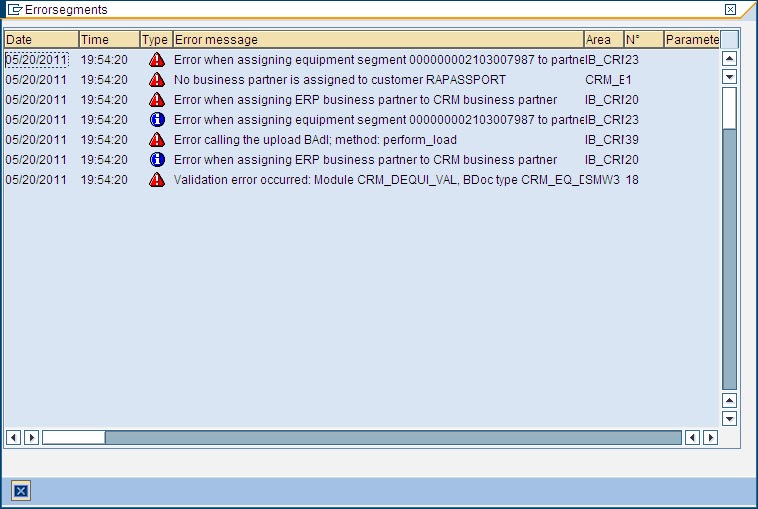The height and width of the screenshot is (509, 758).
Task: Click the Time column header
Action: coord(109,40)
